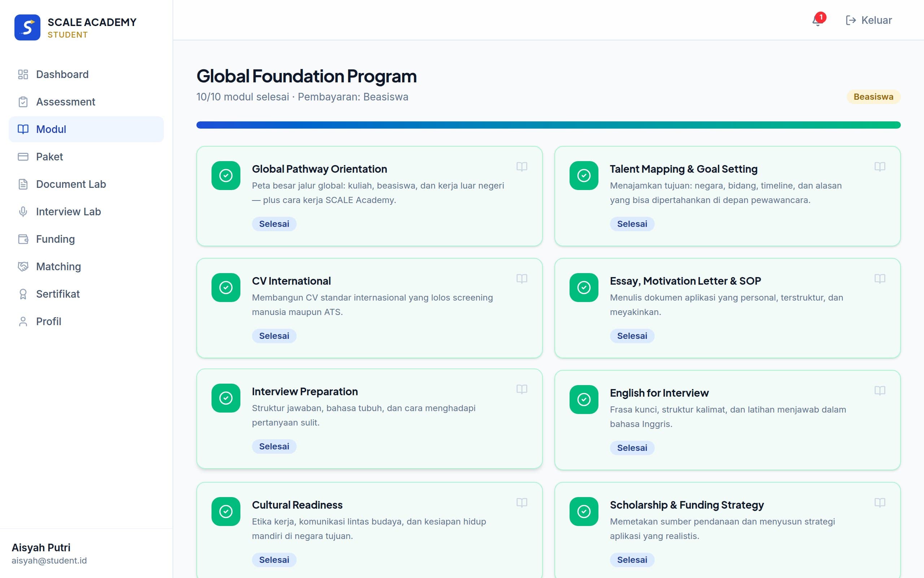Click book icon on CV International card

522,279
